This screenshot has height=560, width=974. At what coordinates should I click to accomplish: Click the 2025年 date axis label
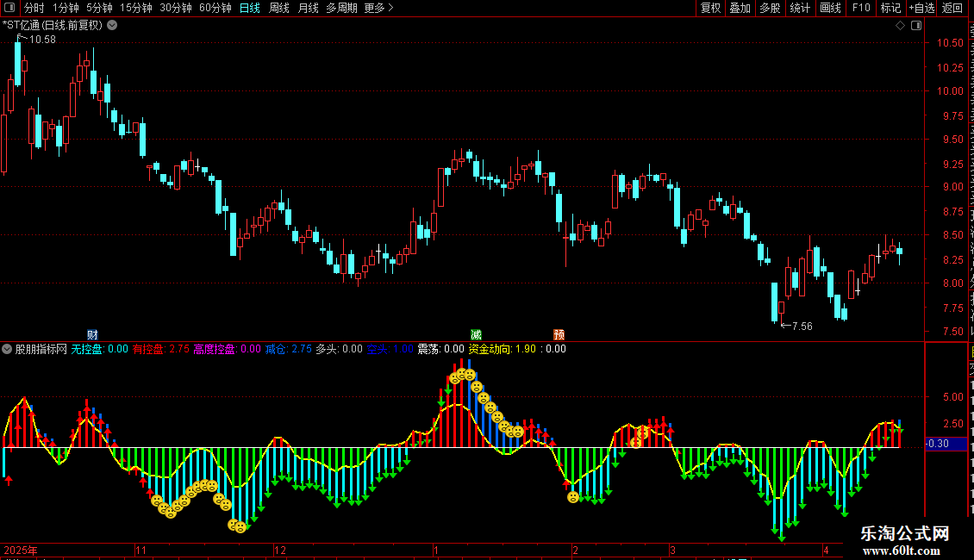coord(21,550)
